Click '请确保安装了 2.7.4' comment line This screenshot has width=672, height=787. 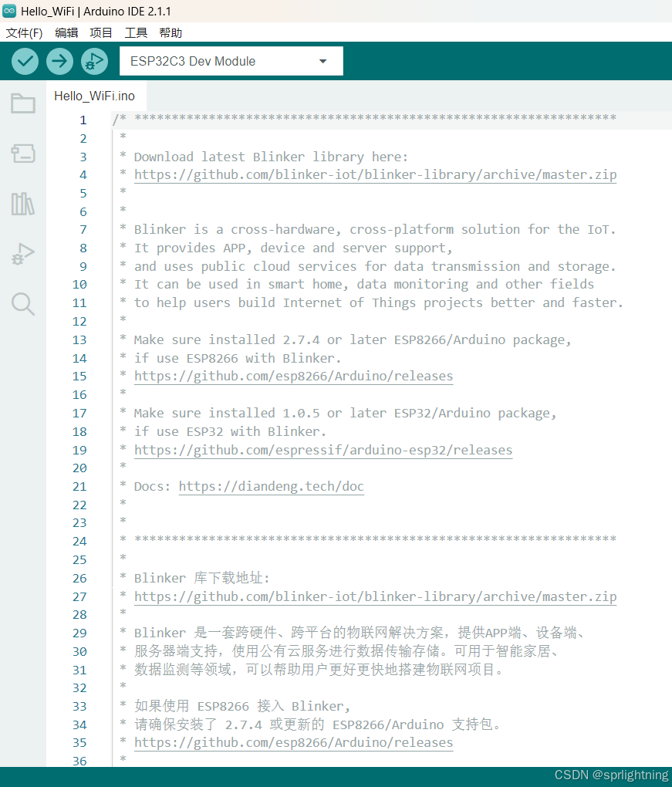coord(317,725)
